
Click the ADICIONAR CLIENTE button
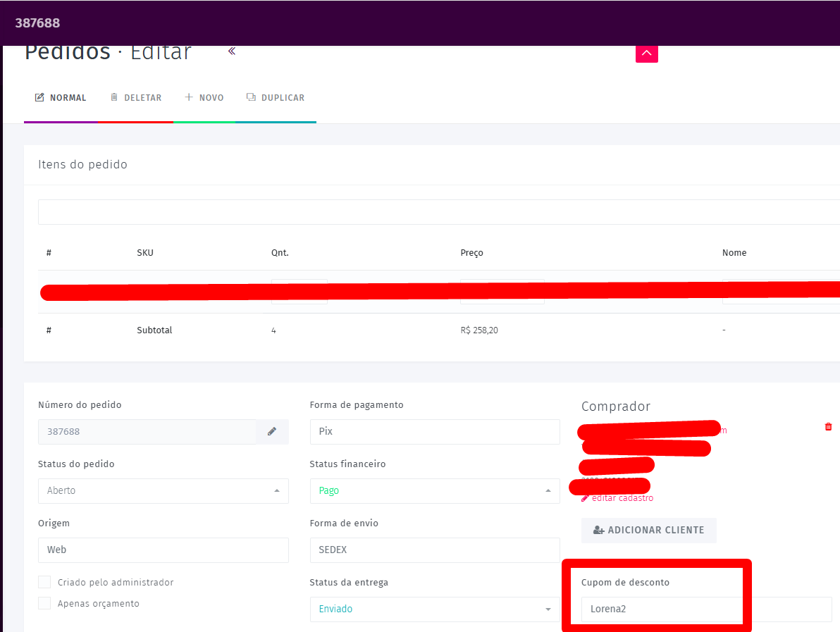coord(649,531)
